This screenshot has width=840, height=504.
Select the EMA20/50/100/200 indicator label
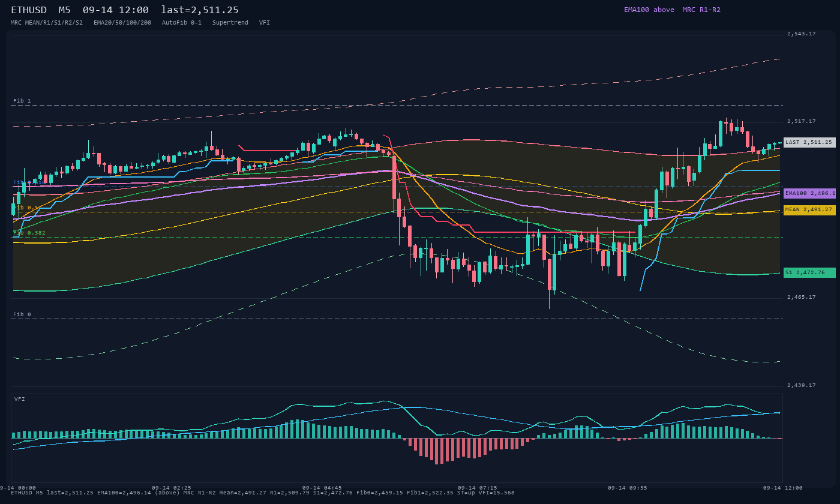[122, 23]
